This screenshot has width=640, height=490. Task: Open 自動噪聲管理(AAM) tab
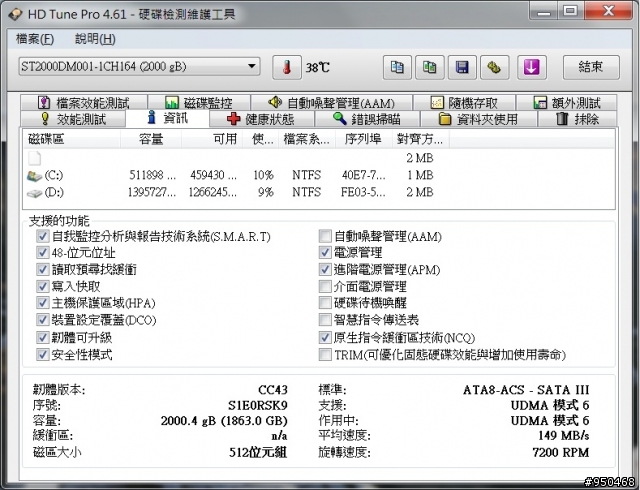coord(331,102)
